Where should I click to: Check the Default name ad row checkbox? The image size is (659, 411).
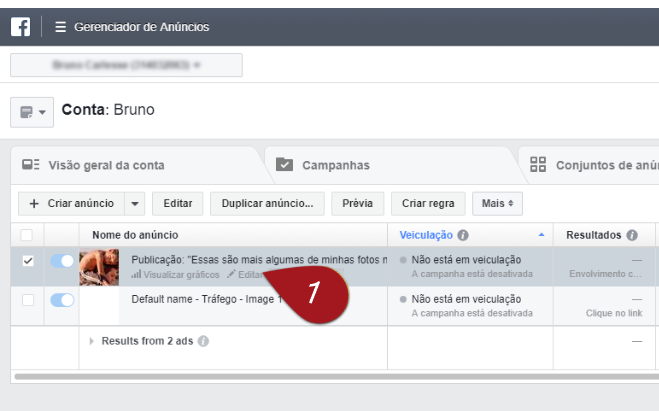pyautogui.click(x=28, y=300)
